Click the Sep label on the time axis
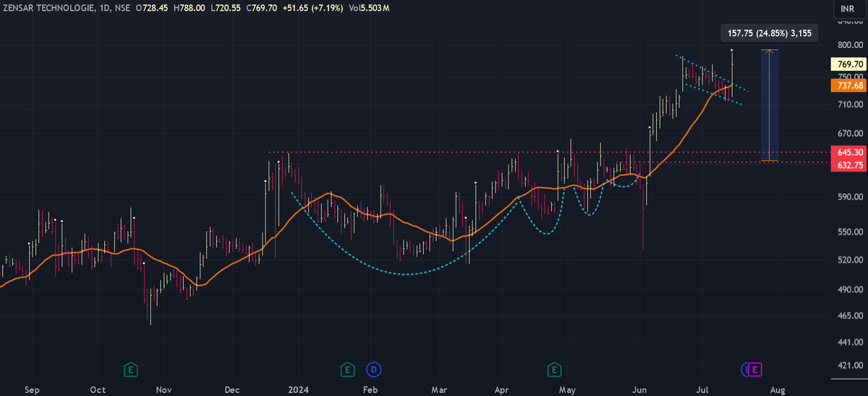The height and width of the screenshot is (396, 868). coord(31,389)
